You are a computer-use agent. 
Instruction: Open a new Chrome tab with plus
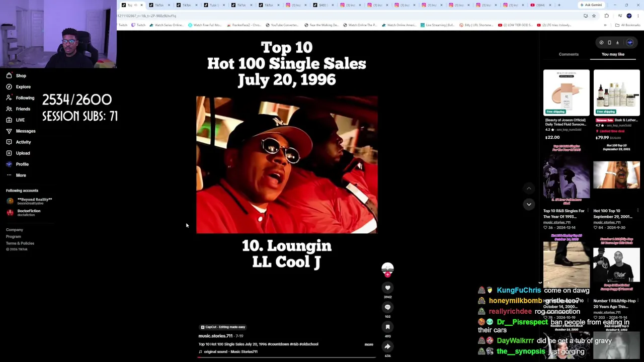(x=559, y=5)
